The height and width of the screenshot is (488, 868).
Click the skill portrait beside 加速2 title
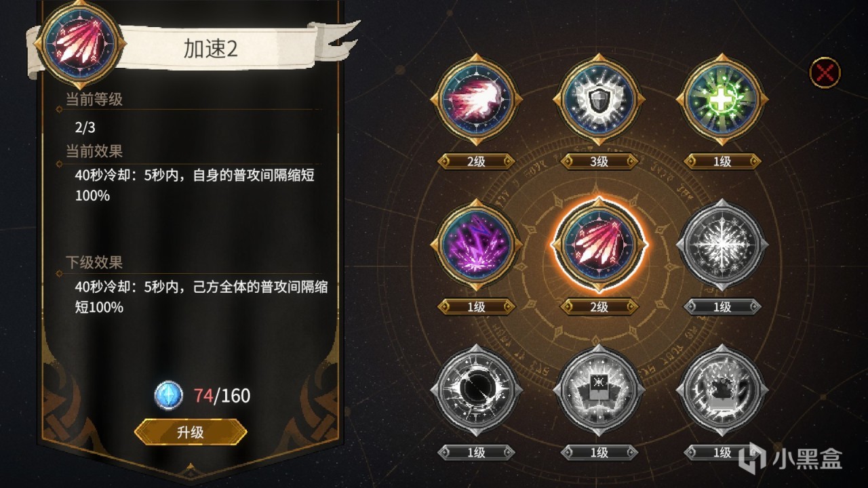81,45
